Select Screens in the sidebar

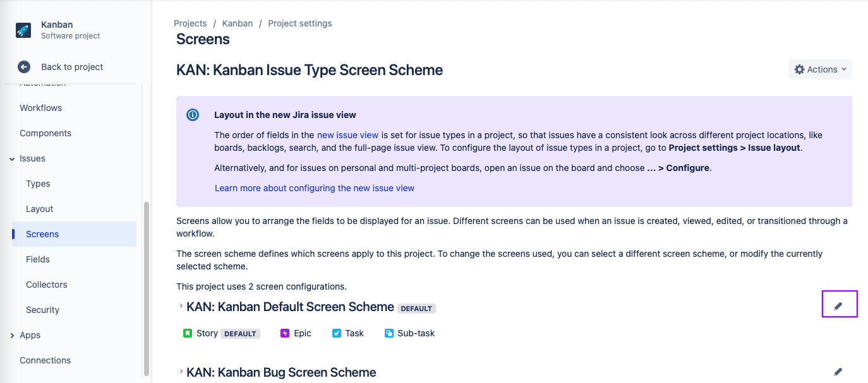click(74, 234)
